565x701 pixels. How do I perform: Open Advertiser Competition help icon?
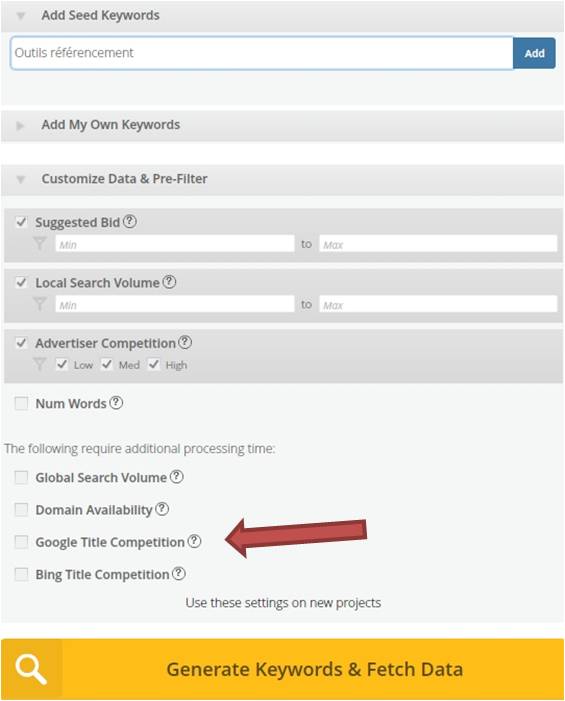tap(185, 342)
